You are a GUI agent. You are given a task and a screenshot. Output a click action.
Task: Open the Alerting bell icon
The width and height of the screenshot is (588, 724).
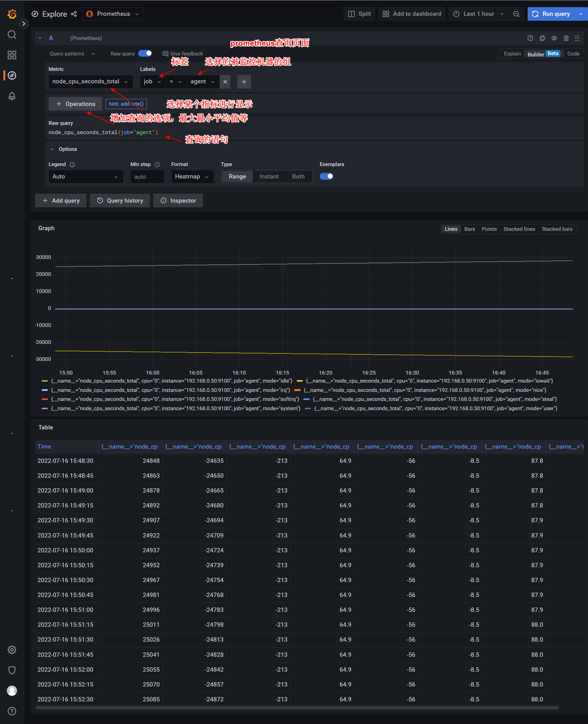pyautogui.click(x=12, y=96)
